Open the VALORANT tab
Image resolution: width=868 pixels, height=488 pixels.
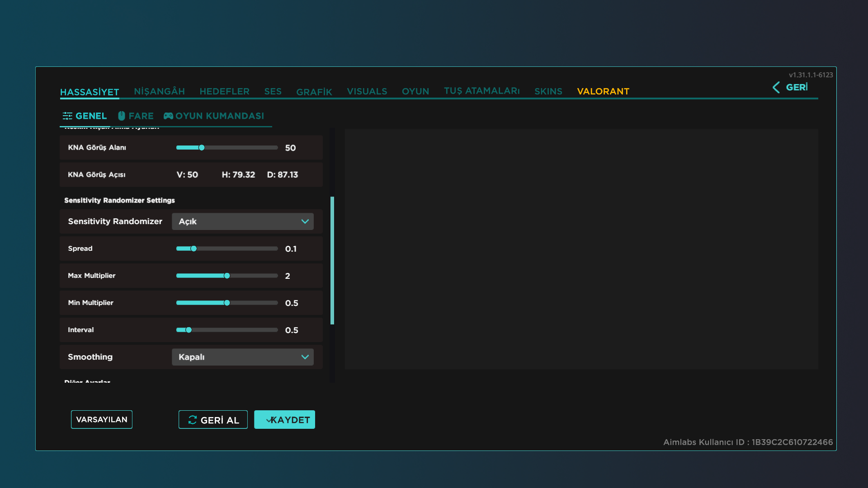click(x=603, y=91)
